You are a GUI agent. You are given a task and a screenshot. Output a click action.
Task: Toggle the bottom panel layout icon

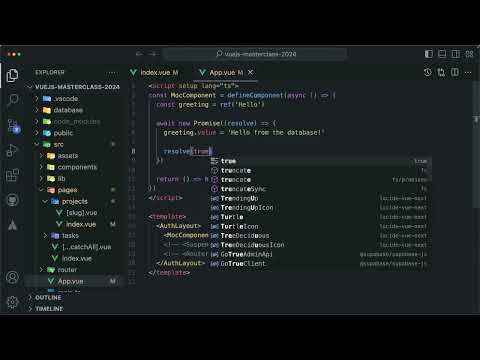442,54
